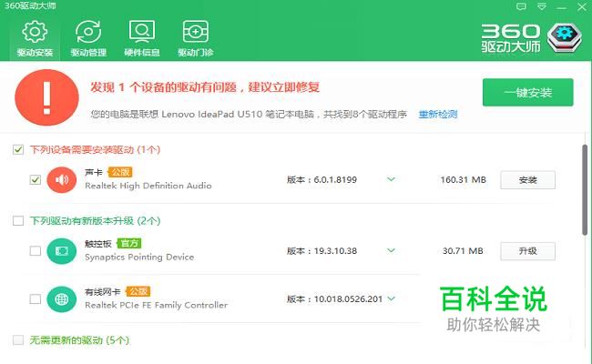
Task: Click the 360驱动大师 logo icon
Action: coord(565,37)
